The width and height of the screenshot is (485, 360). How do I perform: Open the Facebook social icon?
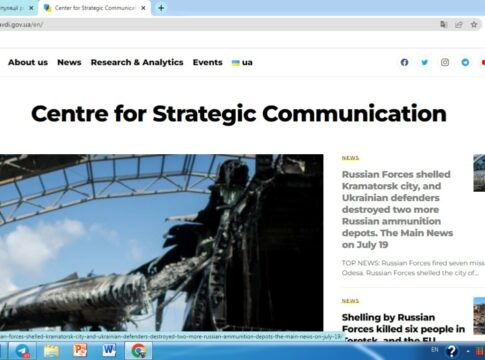(x=404, y=62)
